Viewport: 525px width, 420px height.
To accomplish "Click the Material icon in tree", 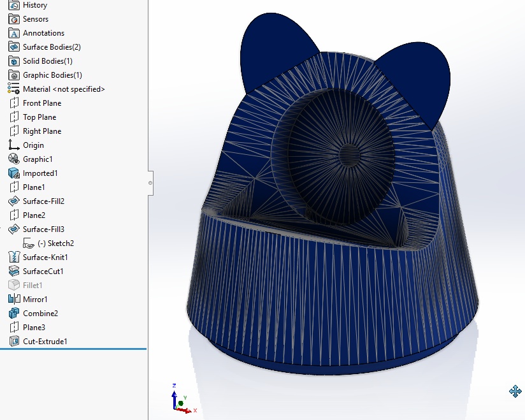I will coord(14,89).
